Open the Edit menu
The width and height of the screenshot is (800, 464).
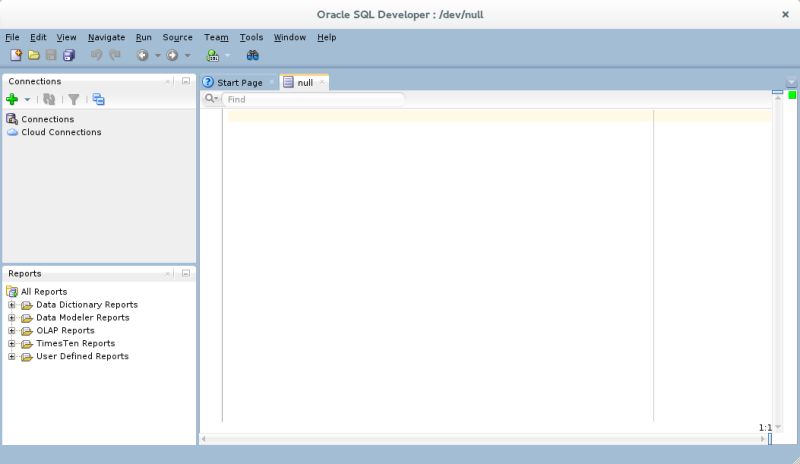(x=38, y=37)
